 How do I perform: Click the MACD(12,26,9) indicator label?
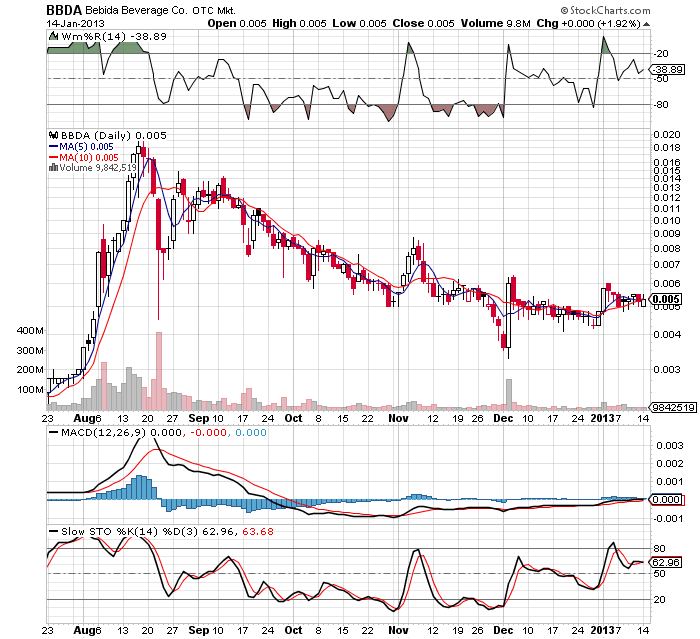tap(103, 432)
